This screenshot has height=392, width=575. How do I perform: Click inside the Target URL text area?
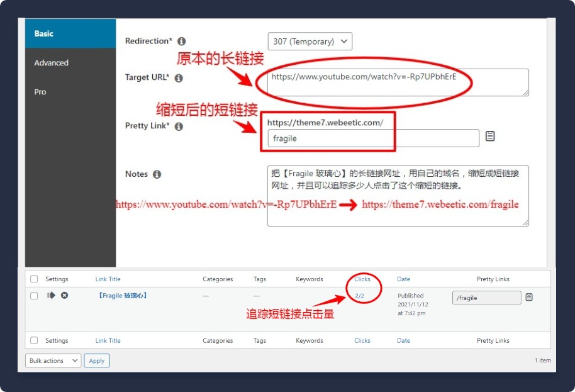(x=398, y=82)
